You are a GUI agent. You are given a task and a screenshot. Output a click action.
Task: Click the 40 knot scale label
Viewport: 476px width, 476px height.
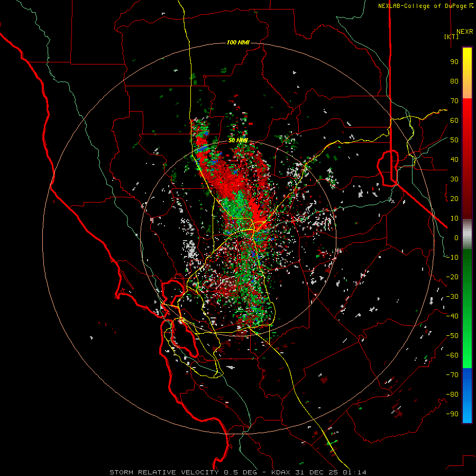coord(454,159)
